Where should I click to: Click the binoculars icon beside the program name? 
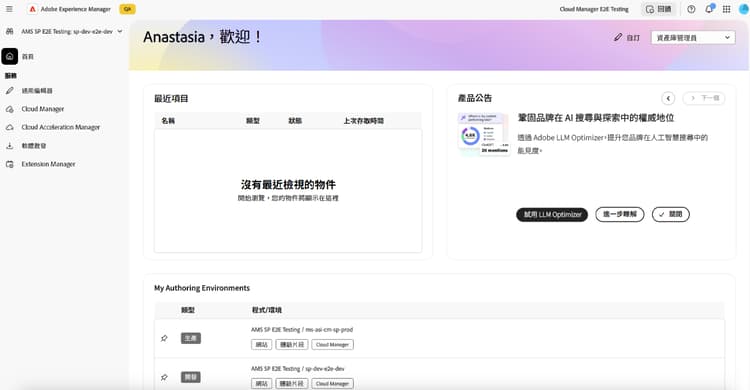10,32
